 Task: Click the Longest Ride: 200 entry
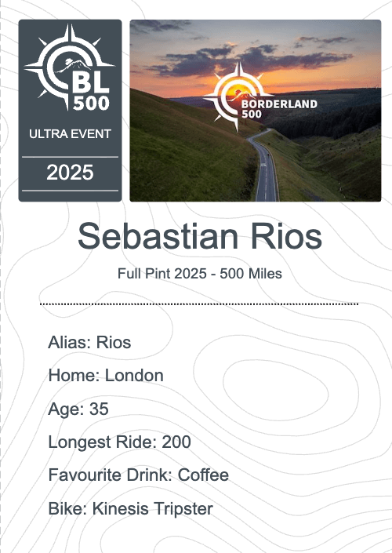[119, 442]
